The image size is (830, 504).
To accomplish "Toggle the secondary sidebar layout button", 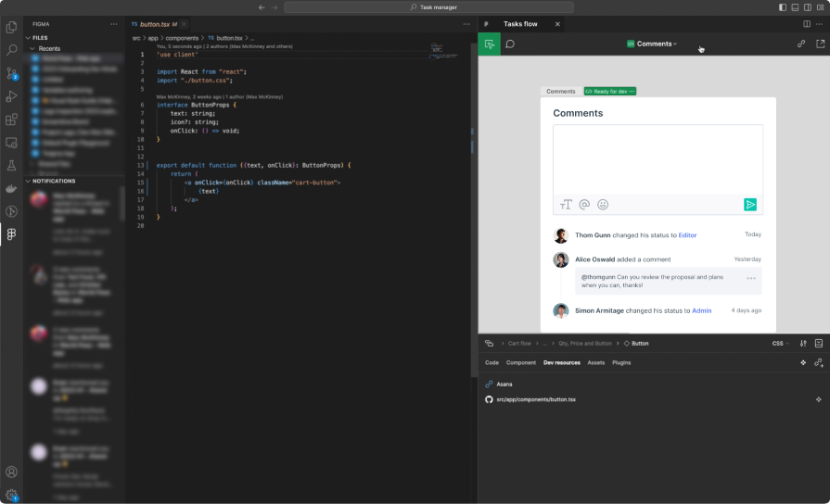I will coord(808,7).
